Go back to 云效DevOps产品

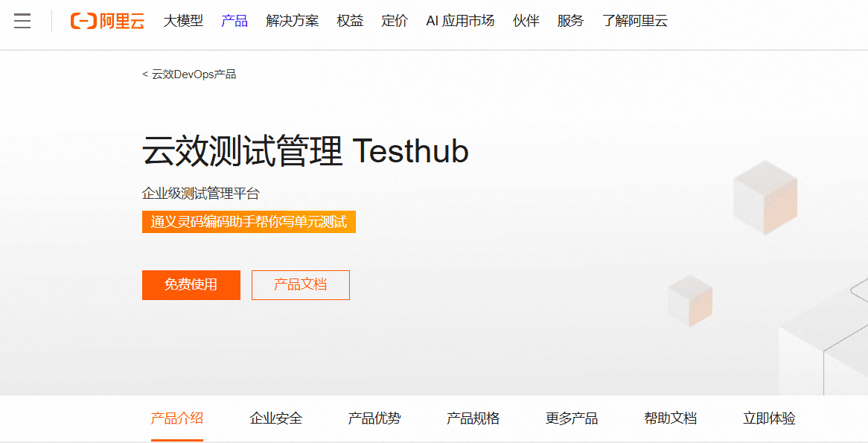pyautogui.click(x=189, y=74)
